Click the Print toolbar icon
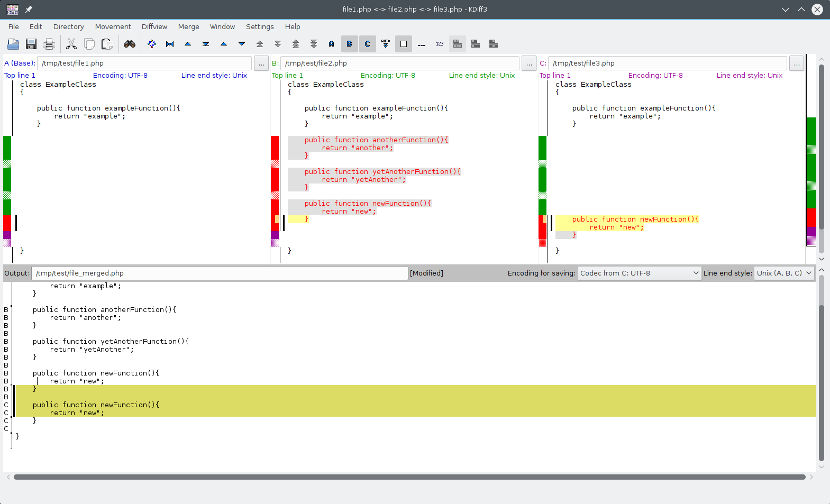Screen dimensions: 830x504 click(x=49, y=44)
